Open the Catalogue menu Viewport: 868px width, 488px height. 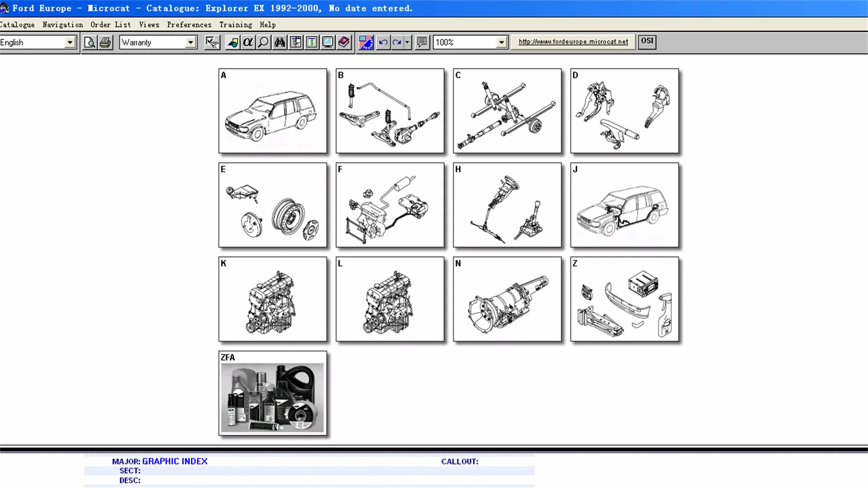17,24
